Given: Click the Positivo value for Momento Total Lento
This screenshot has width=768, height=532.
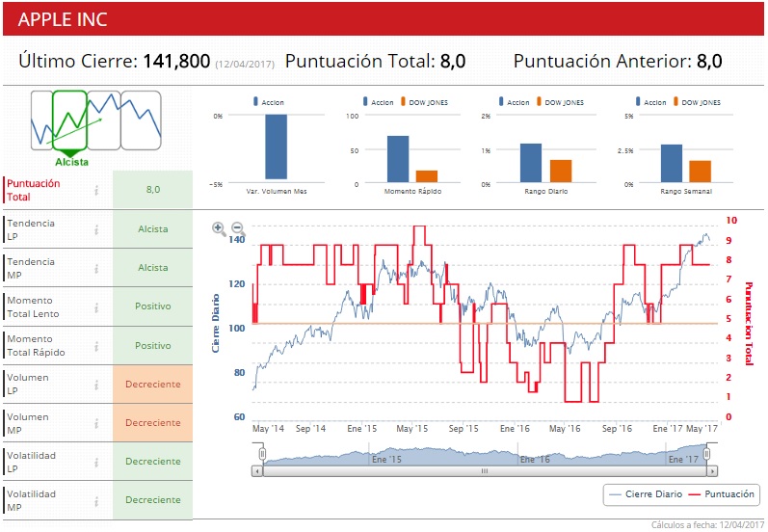Looking at the screenshot, I should 153,306.
